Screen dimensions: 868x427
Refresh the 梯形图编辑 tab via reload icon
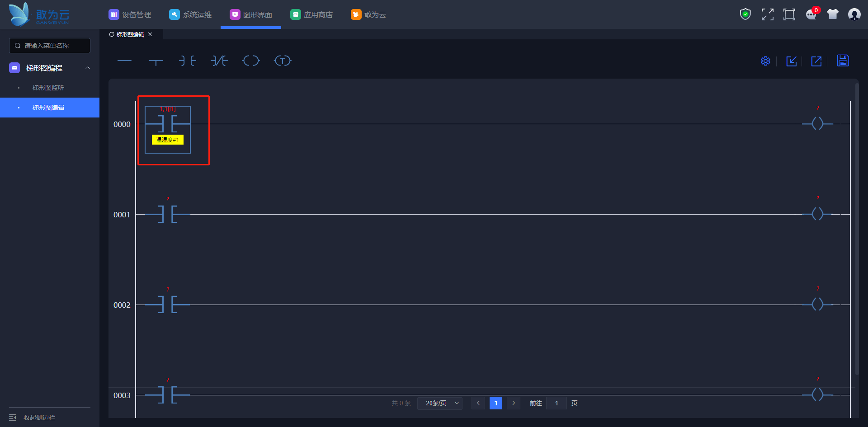tap(112, 34)
